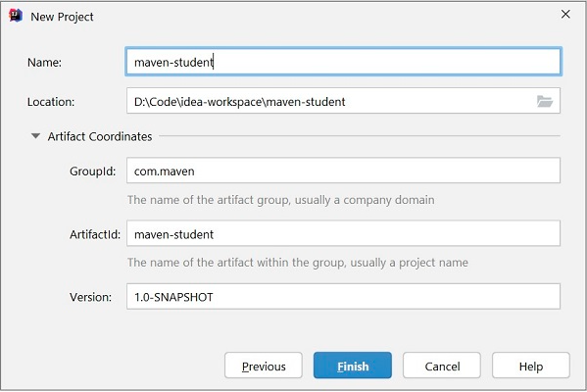The image size is (587, 392).
Task: Select the GroupId field with com.maven
Action: [x=343, y=171]
